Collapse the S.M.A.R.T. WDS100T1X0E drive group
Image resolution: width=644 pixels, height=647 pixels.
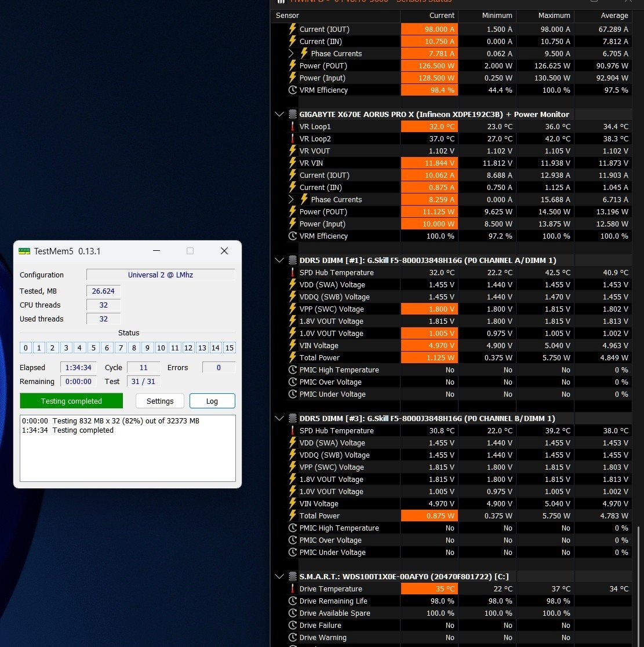click(279, 576)
